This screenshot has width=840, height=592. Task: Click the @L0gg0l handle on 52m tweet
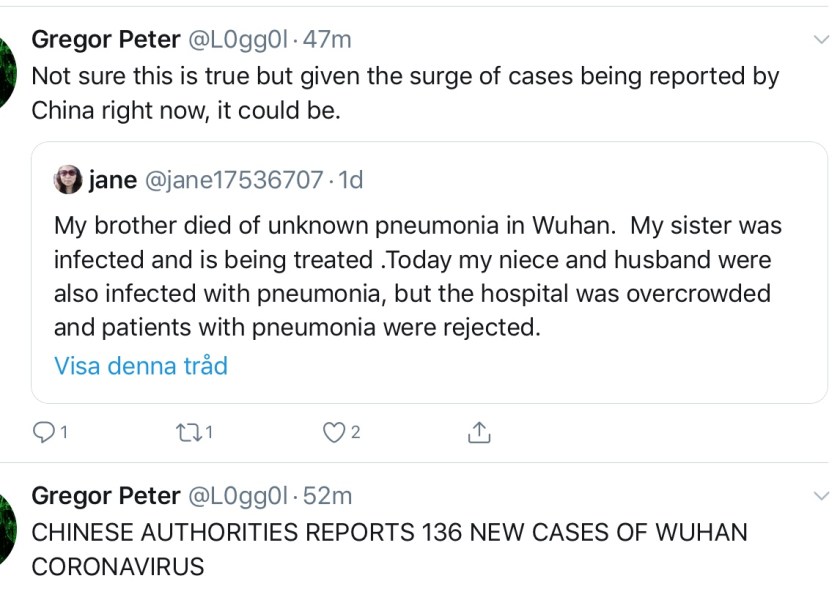[238, 496]
